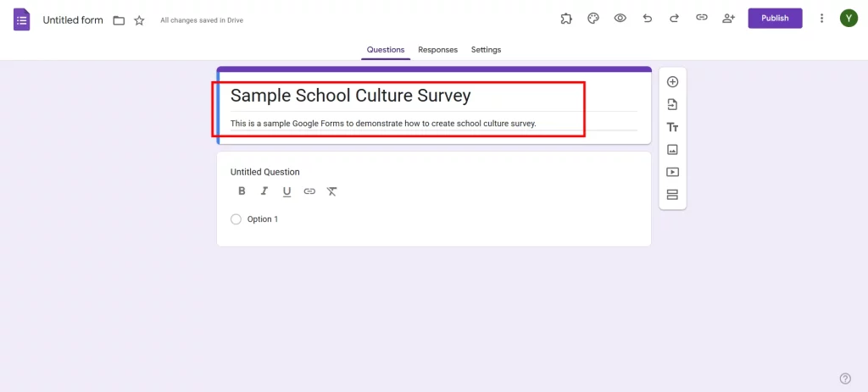Add title and description icon
Image resolution: width=868 pixels, height=392 pixels.
672,127
